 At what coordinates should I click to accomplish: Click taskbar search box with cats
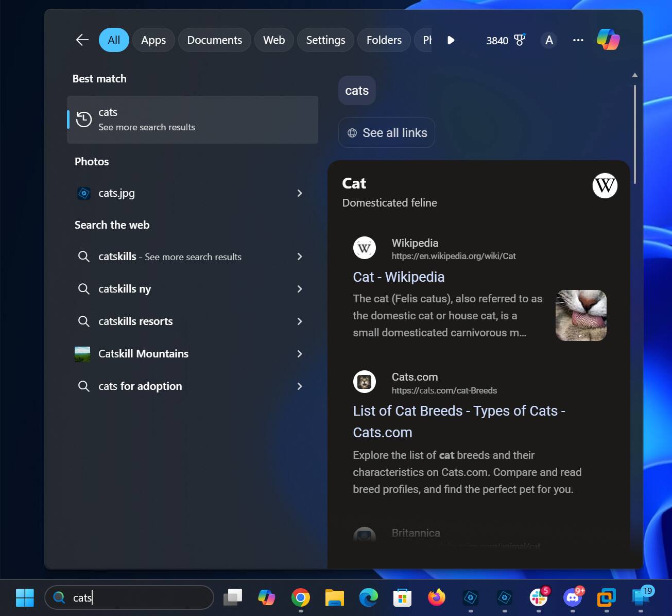[129, 597]
